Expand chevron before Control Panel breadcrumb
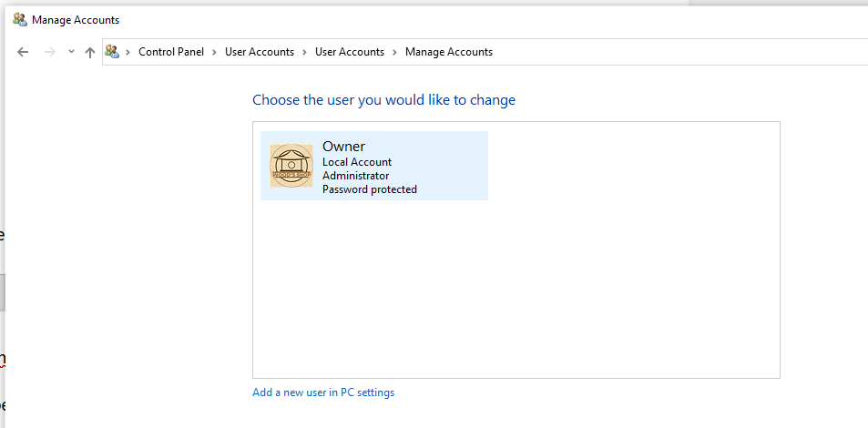This screenshot has width=868, height=428. pos(128,52)
